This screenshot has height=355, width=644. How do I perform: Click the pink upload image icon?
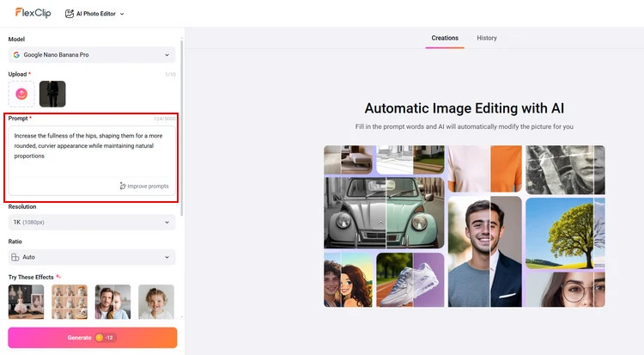coord(21,94)
